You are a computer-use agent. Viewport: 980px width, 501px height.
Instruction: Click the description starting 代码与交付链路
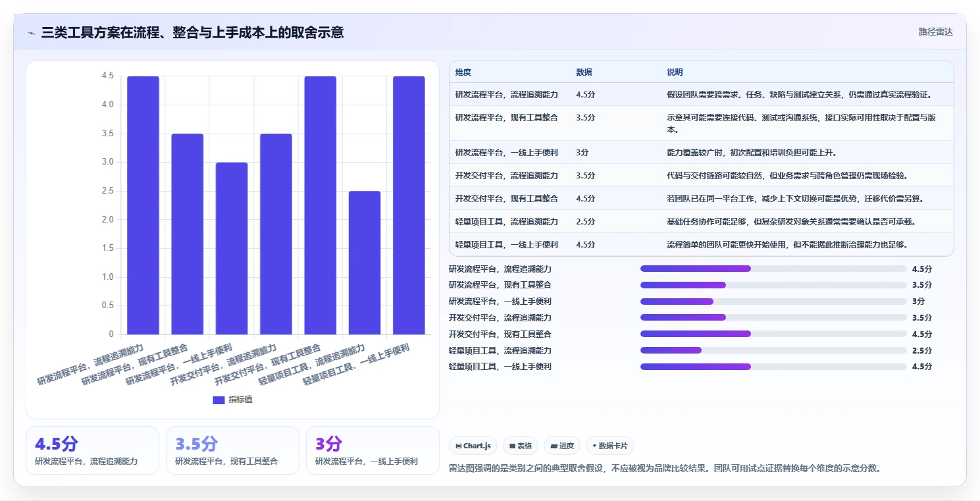click(x=788, y=176)
